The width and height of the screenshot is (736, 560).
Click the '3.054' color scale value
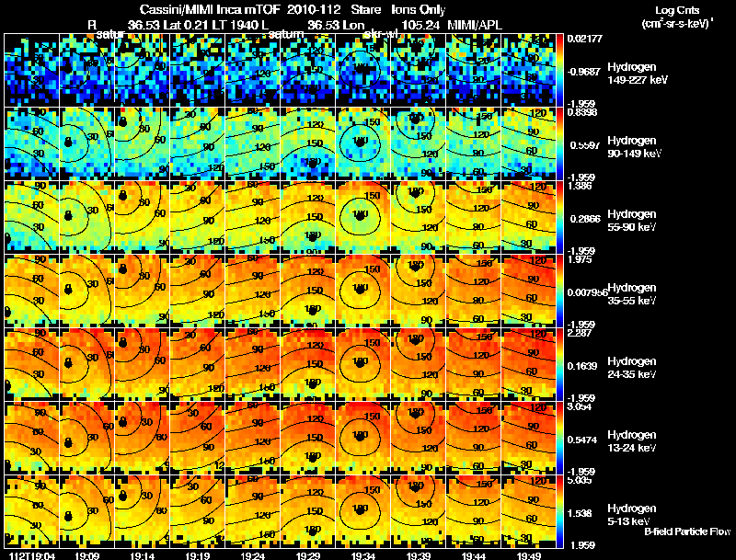[x=580, y=406]
